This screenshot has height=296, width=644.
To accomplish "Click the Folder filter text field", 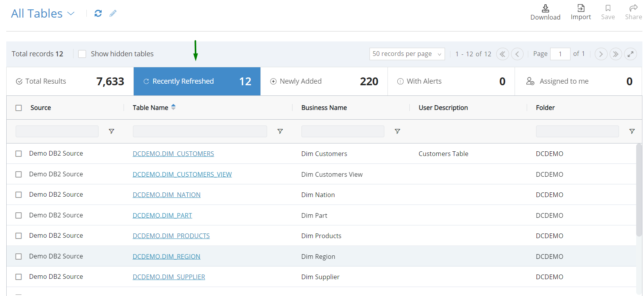I will point(578,131).
